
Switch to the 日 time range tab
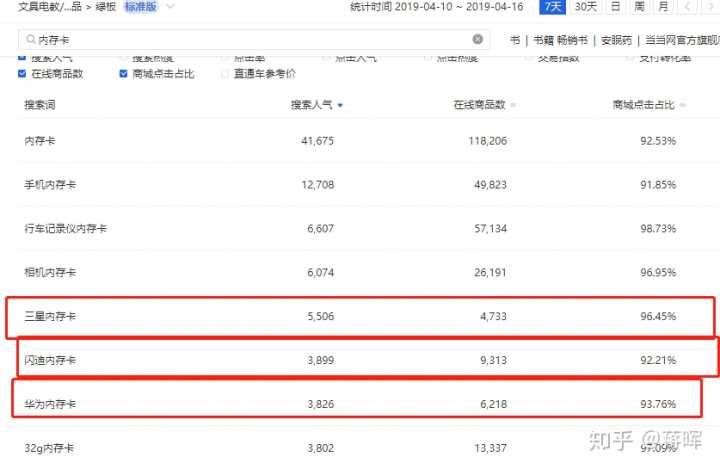(615, 7)
